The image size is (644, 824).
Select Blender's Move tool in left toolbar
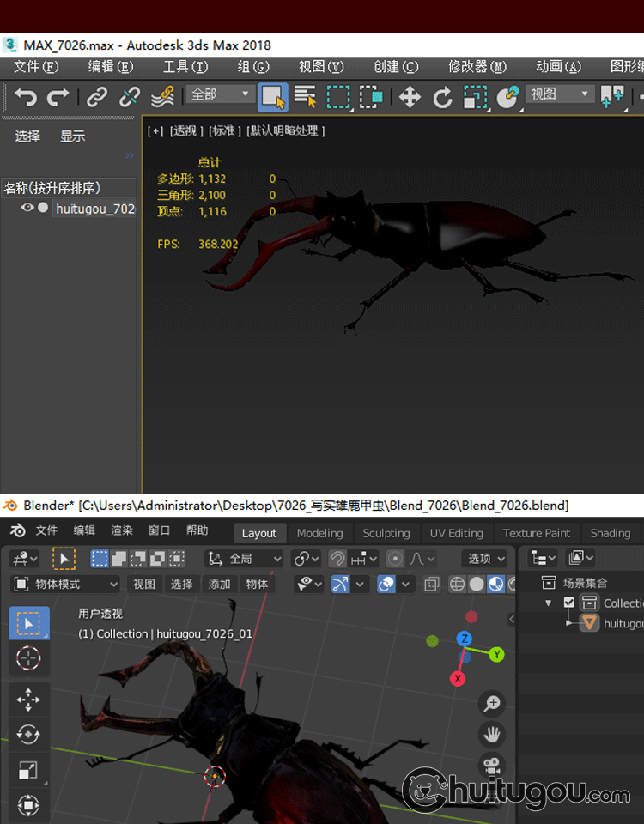(28, 700)
